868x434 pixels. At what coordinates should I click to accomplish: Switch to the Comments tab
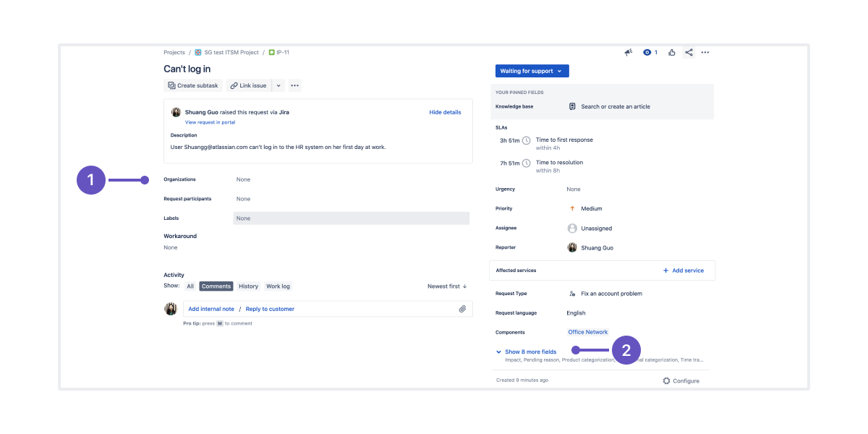[x=216, y=286]
